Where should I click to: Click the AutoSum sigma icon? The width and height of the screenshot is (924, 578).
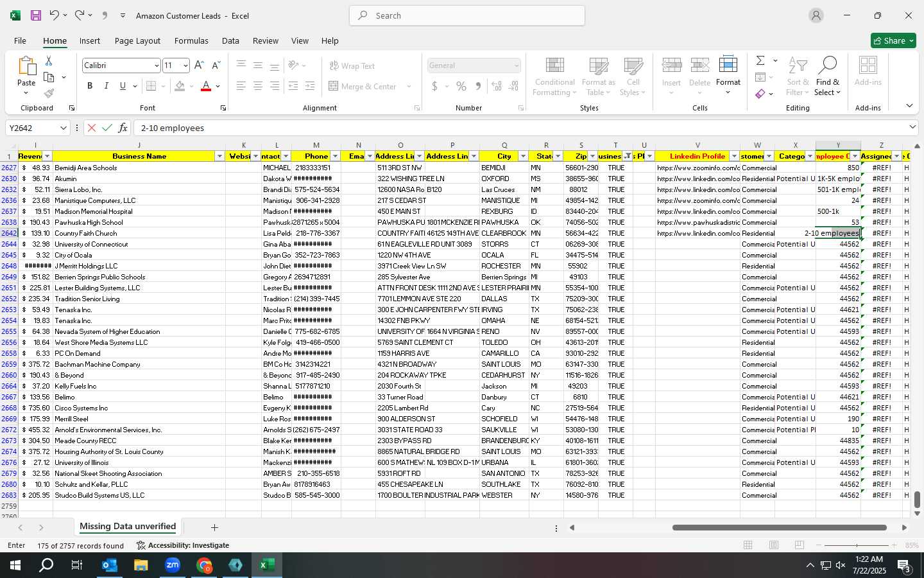click(x=760, y=60)
